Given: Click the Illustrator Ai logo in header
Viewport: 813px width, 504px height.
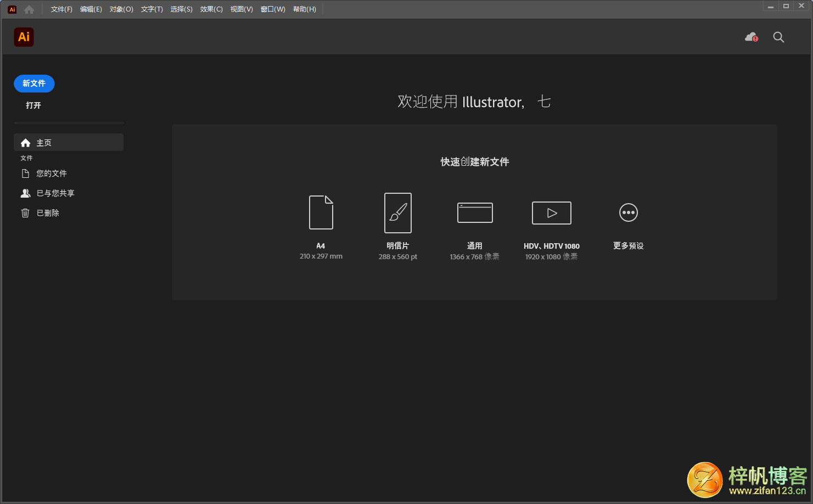Looking at the screenshot, I should coord(24,37).
